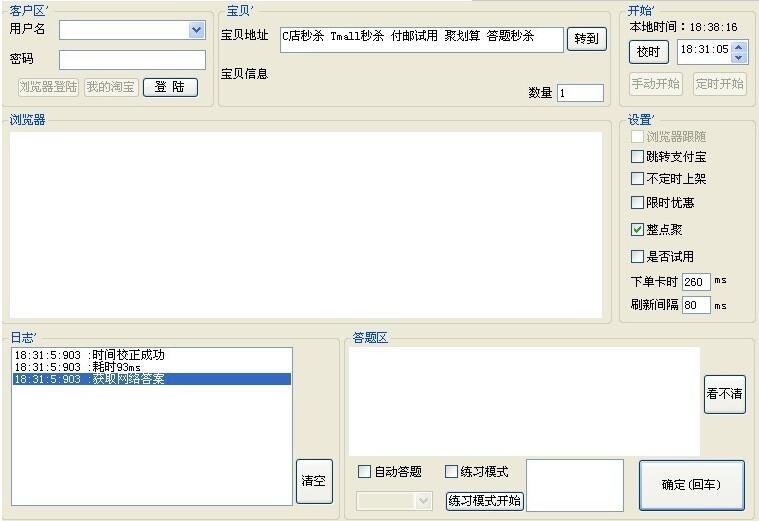
Task: Click the 下单卡时 value field 260
Action: [696, 282]
